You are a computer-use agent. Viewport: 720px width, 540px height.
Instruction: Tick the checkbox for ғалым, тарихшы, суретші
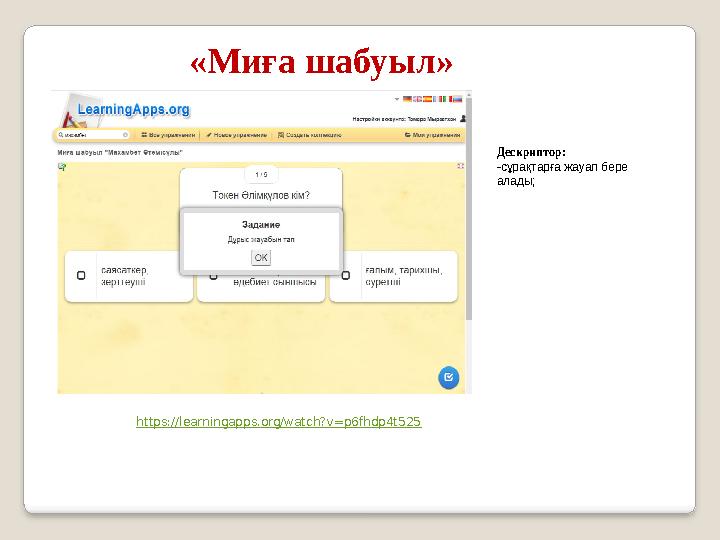[346, 276]
